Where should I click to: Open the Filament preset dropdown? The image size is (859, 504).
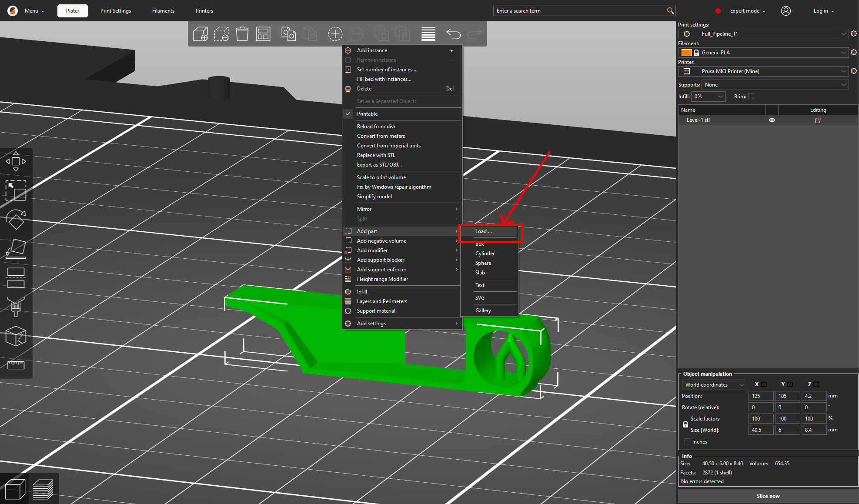click(x=763, y=53)
